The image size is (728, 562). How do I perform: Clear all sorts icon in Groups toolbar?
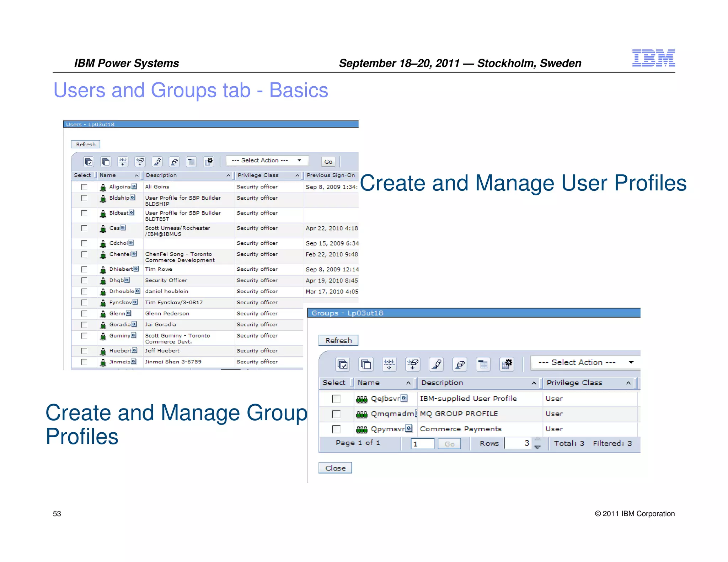click(460, 364)
